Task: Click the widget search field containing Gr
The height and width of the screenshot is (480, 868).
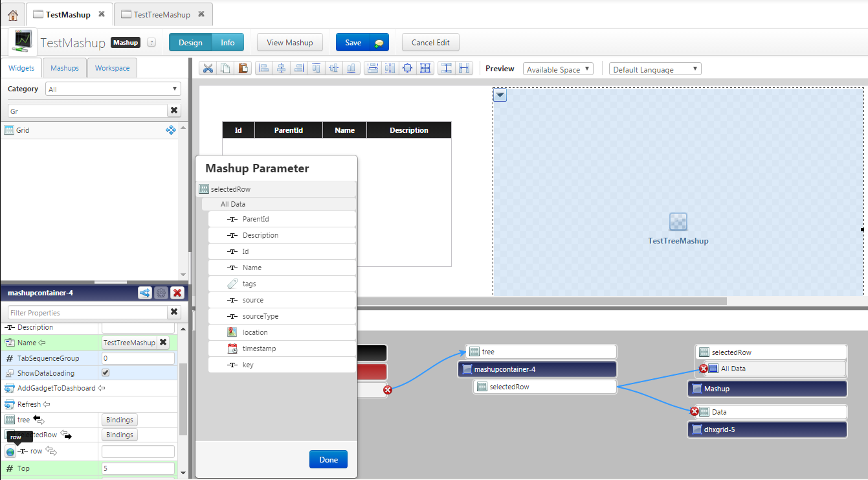Action: [x=87, y=111]
